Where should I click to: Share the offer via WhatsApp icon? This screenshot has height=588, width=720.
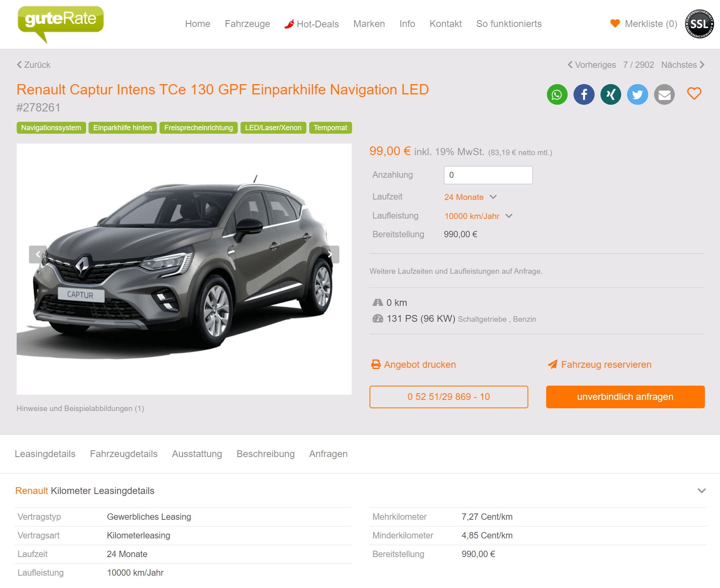[x=557, y=94]
